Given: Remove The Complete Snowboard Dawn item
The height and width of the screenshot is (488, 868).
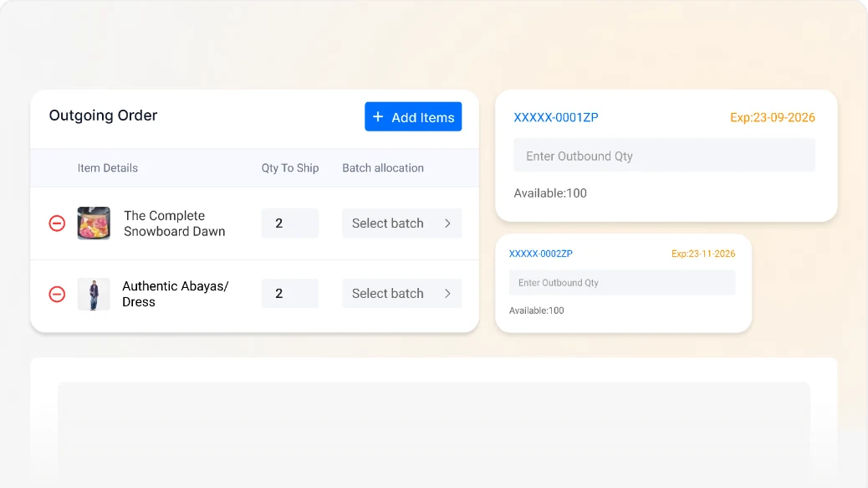Looking at the screenshot, I should (x=57, y=223).
